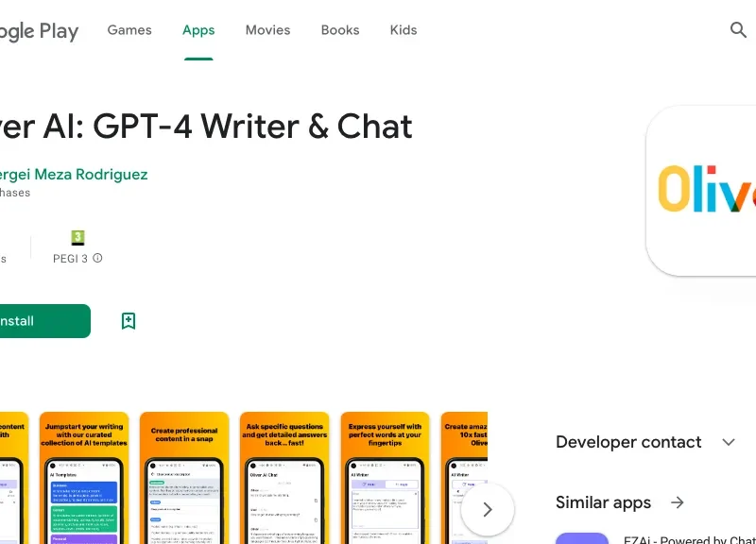Open the Similar apps heading link
756x544 pixels.
(603, 502)
